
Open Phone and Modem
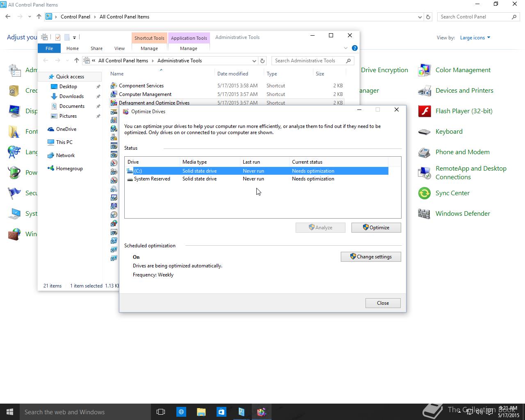[462, 152]
